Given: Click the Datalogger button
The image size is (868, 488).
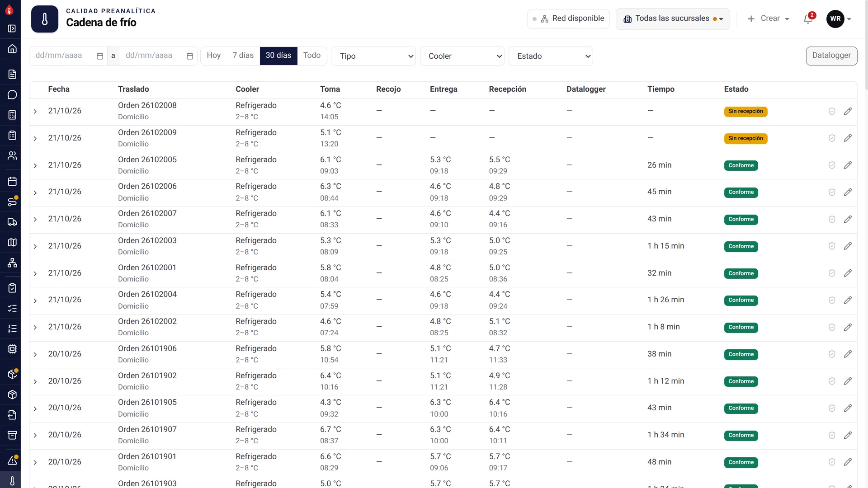Looking at the screenshot, I should pyautogui.click(x=831, y=56).
